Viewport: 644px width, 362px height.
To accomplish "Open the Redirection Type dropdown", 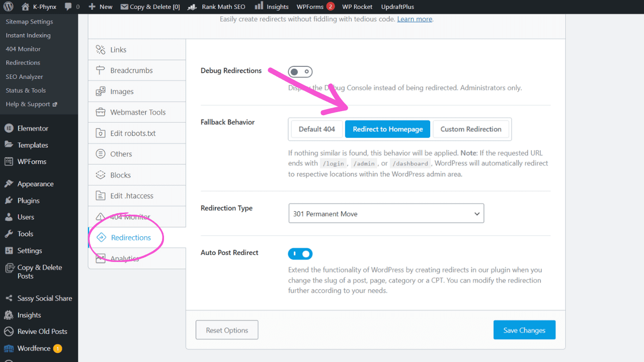I will [386, 213].
